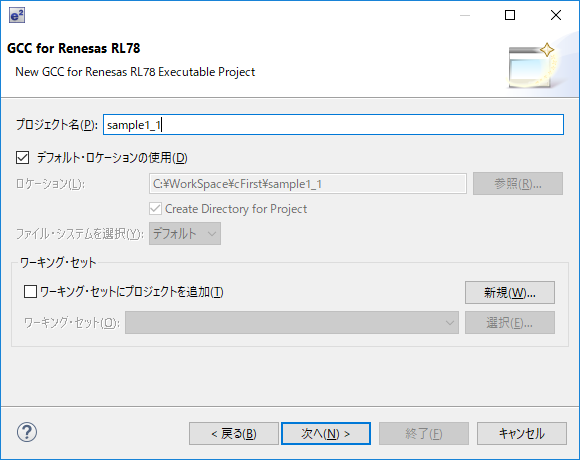
Task: Open the ファイル・システム デフォルト dropdown
Action: [185, 234]
